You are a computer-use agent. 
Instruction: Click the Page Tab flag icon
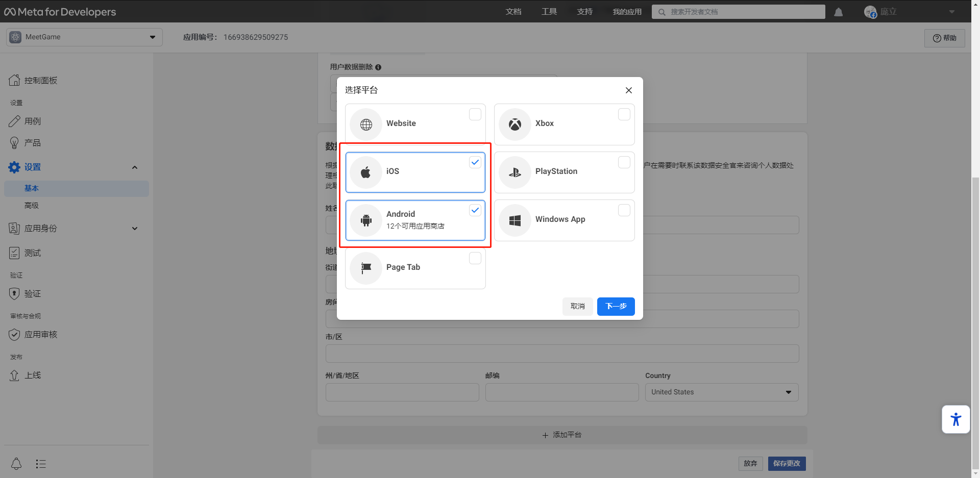pos(366,268)
